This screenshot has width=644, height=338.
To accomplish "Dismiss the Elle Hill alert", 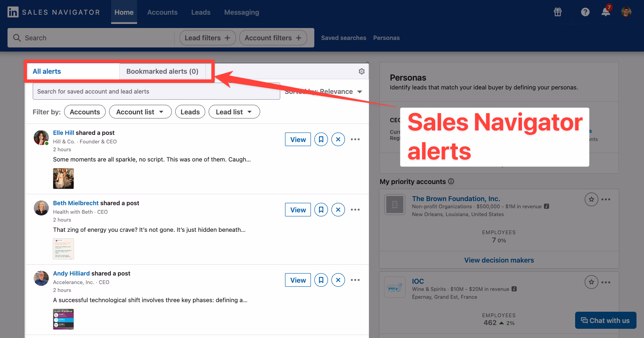I will (338, 139).
